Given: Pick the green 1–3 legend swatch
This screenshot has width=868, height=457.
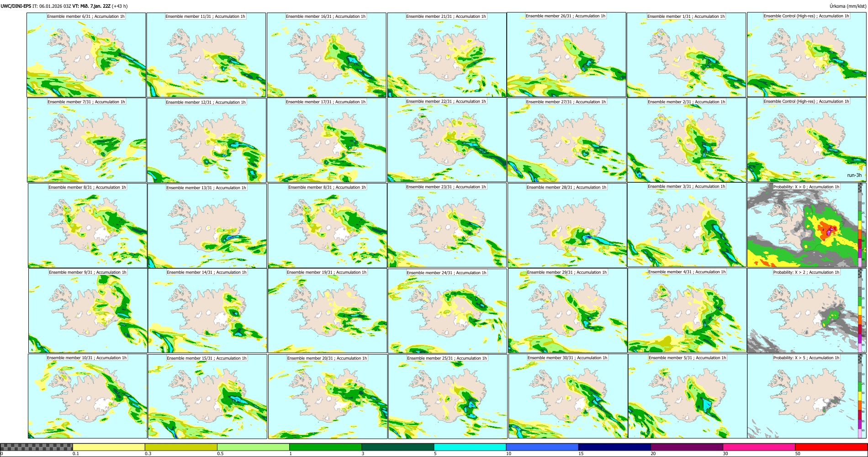Looking at the screenshot, I should (325, 447).
